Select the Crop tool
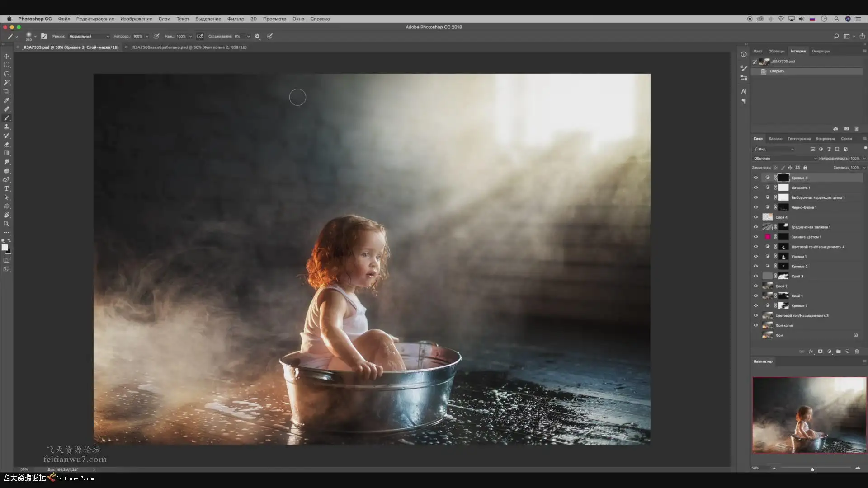868x488 pixels. point(6,91)
